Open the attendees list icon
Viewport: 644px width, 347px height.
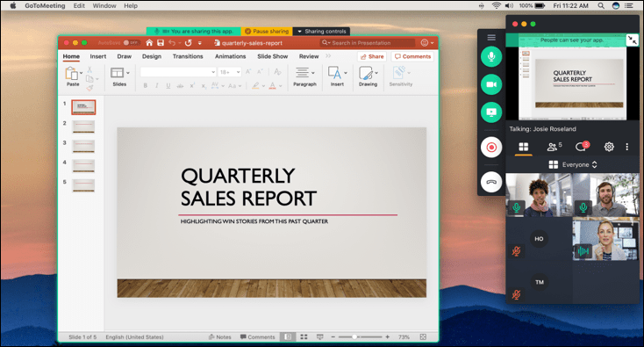[x=554, y=147]
